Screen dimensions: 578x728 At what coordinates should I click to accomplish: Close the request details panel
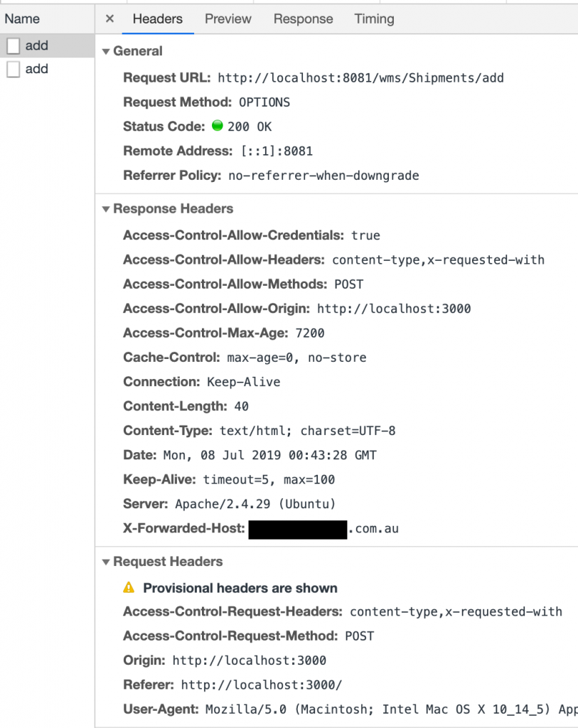109,18
